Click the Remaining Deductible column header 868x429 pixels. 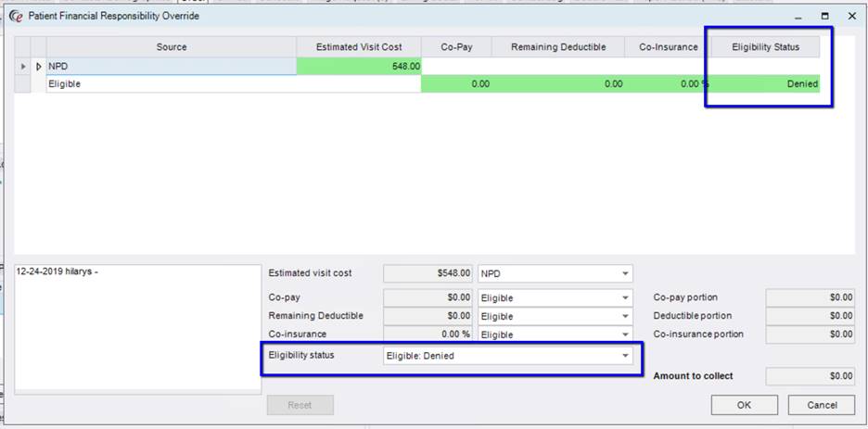tap(557, 47)
